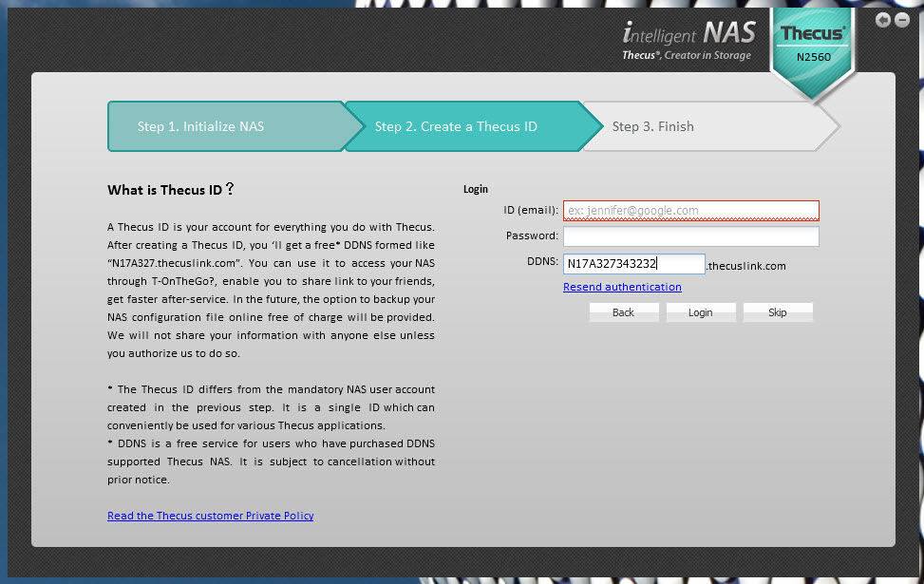This screenshot has height=584, width=924.
Task: Click into the DDNS text field
Action: [634, 263]
